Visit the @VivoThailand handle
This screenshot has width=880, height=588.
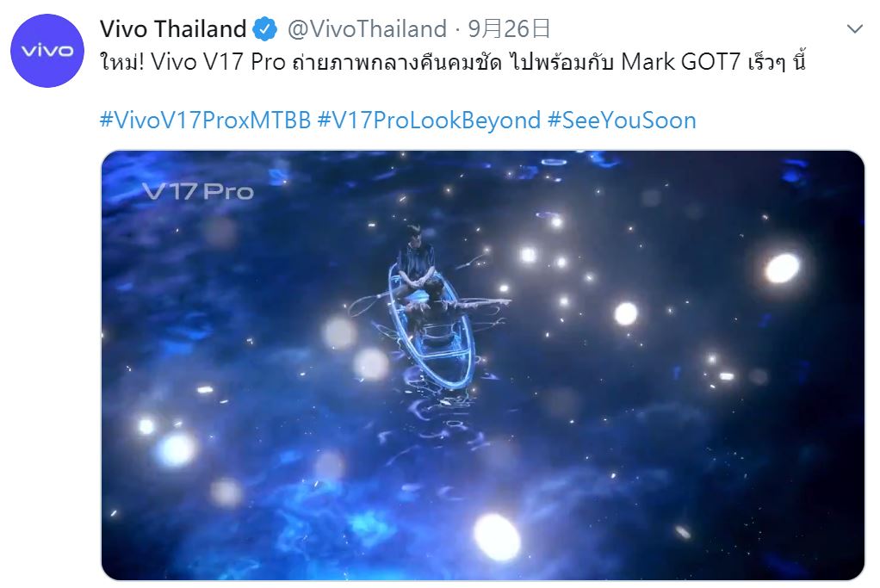click(x=366, y=29)
